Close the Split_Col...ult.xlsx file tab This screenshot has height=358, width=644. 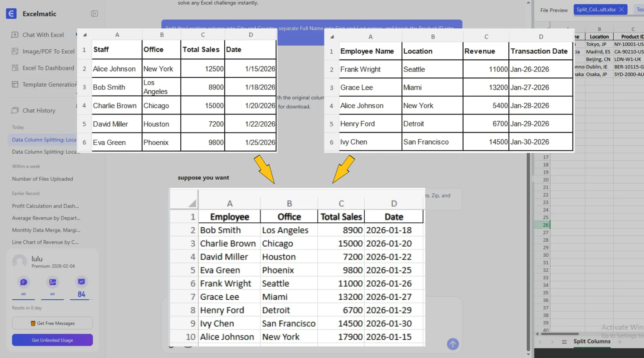tap(621, 10)
